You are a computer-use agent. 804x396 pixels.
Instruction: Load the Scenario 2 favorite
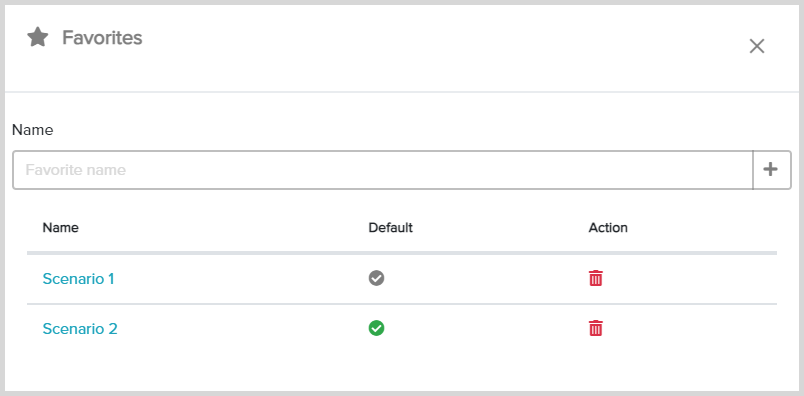pos(80,328)
